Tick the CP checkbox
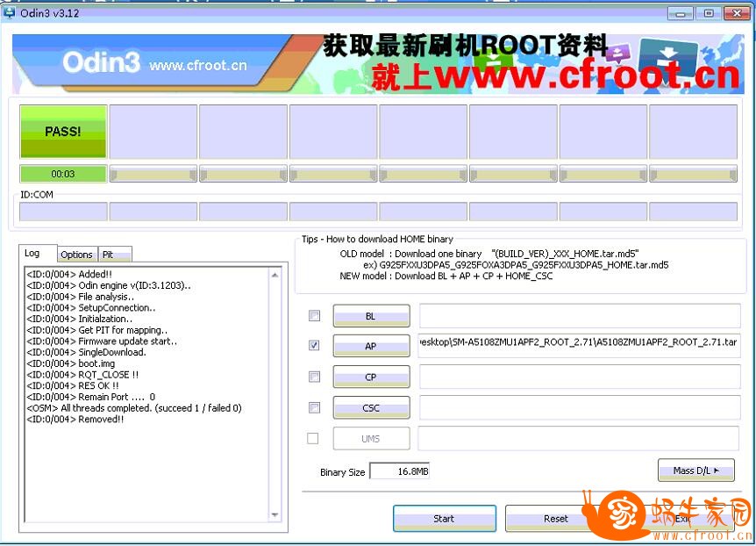756x546 pixels. (x=314, y=377)
